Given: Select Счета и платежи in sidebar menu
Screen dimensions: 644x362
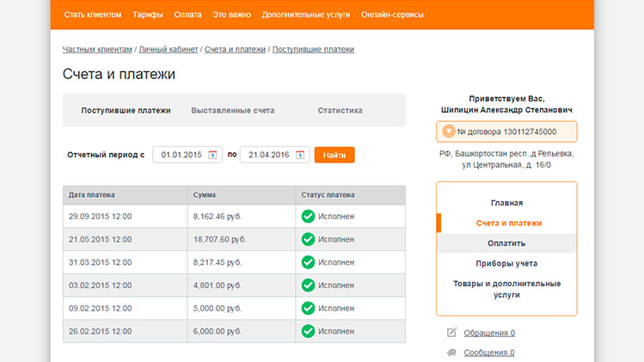Looking at the screenshot, I should (x=509, y=223).
